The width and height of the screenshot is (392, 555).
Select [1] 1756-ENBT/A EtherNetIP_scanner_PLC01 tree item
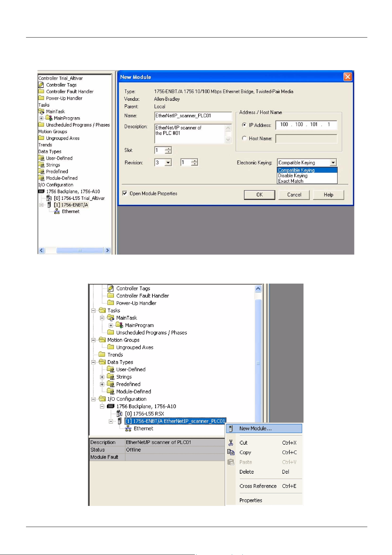point(175,421)
